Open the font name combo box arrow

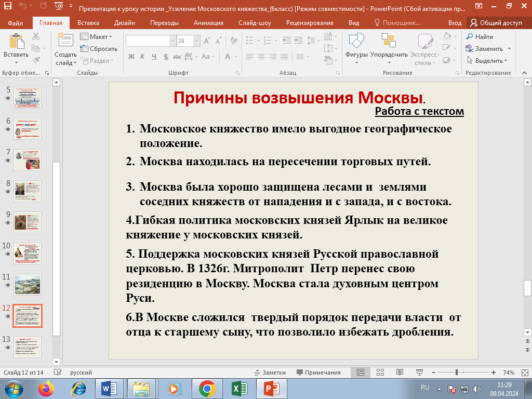[x=172, y=41]
